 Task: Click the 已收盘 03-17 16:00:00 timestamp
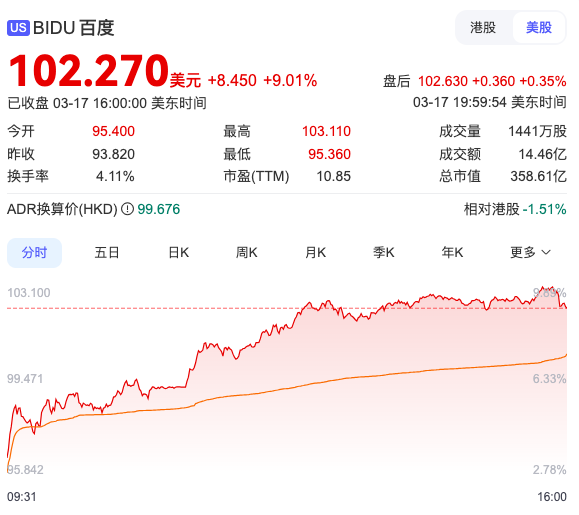[107, 103]
